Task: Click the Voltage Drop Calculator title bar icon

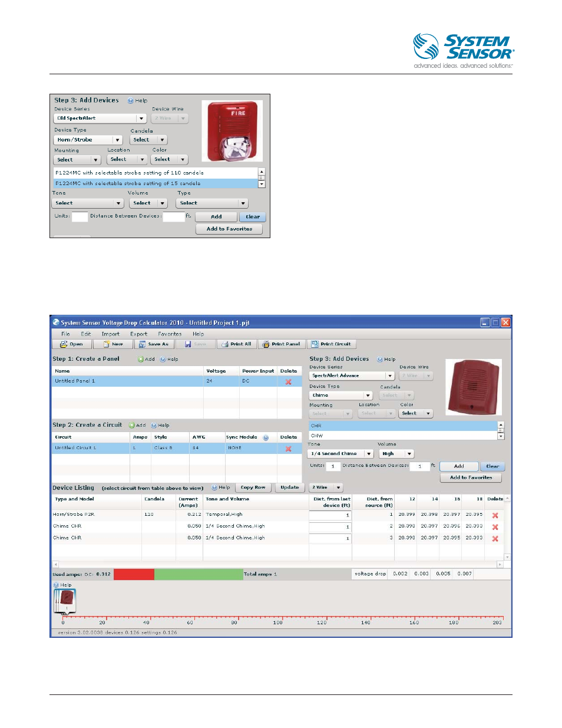Action: (x=56, y=322)
